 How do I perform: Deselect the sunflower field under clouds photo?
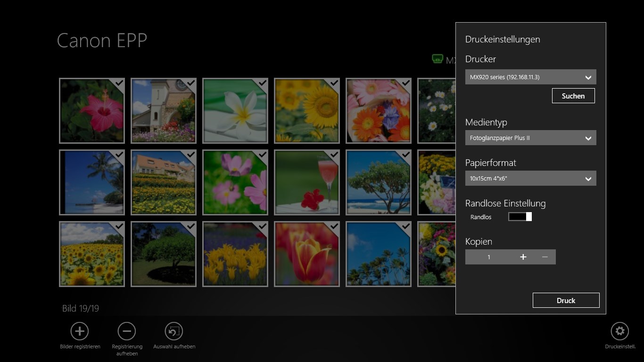[92, 254]
